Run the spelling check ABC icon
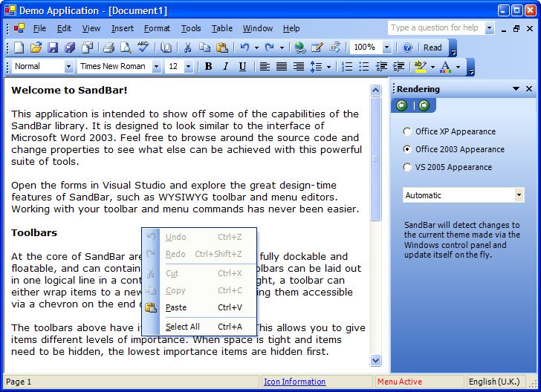 point(143,48)
